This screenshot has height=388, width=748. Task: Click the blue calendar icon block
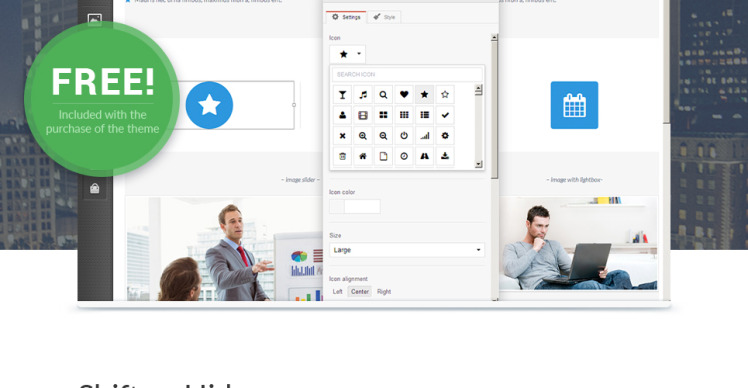click(574, 105)
